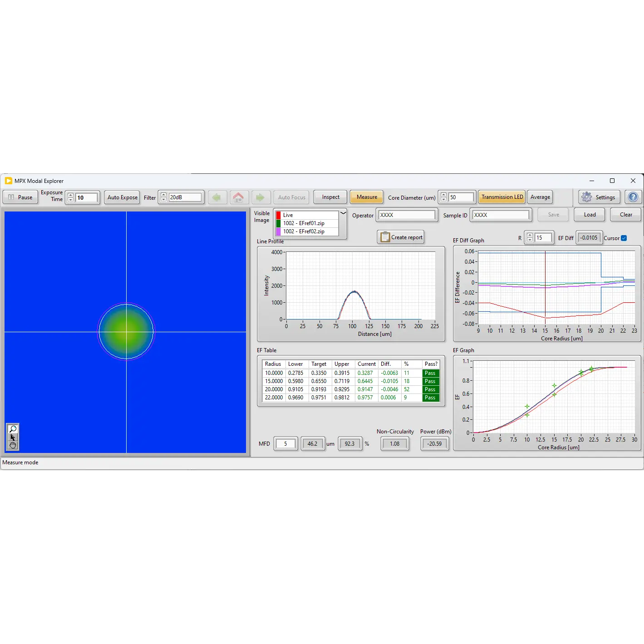Click the Operator input field
Image resolution: width=644 pixels, height=644 pixels.
pyautogui.click(x=407, y=215)
